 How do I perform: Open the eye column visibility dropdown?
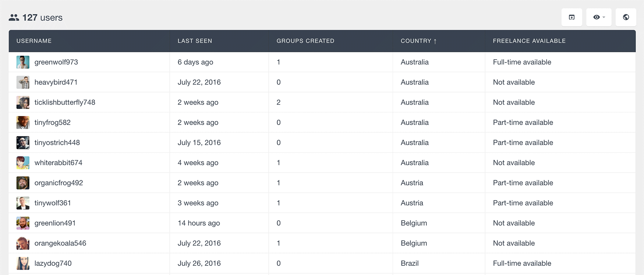[x=599, y=17]
